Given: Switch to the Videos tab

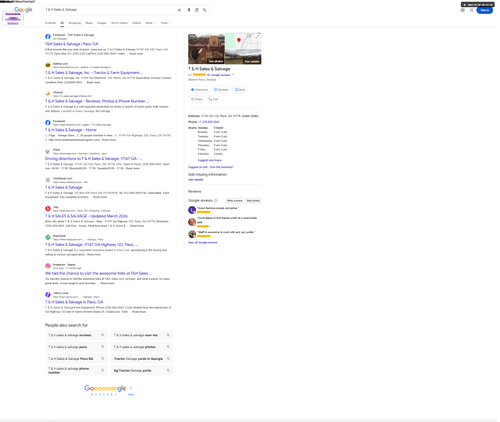Looking at the screenshot, I should pyautogui.click(x=137, y=23).
